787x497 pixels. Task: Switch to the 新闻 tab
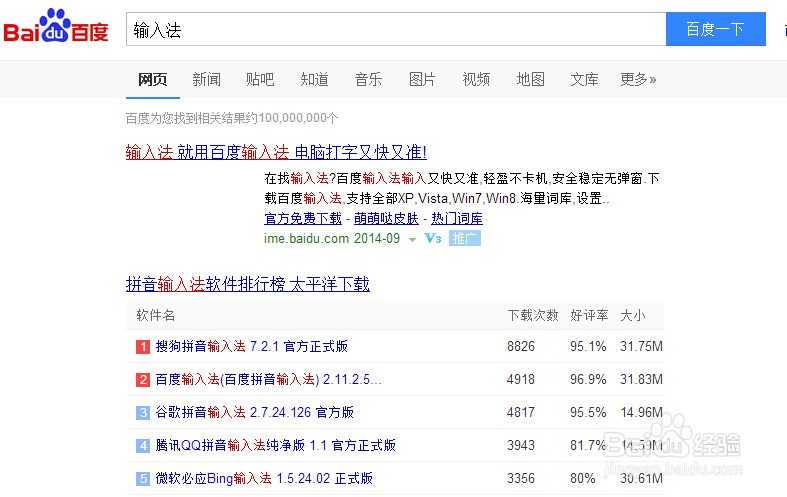click(206, 80)
